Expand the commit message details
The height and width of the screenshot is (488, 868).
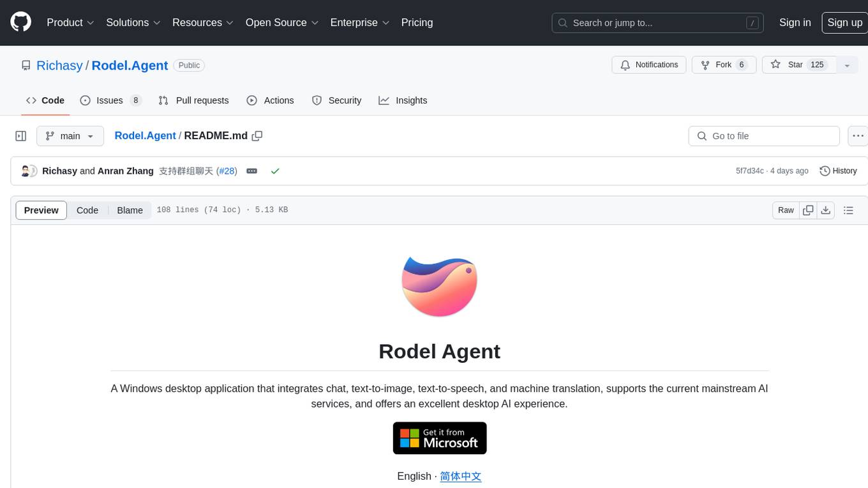252,171
